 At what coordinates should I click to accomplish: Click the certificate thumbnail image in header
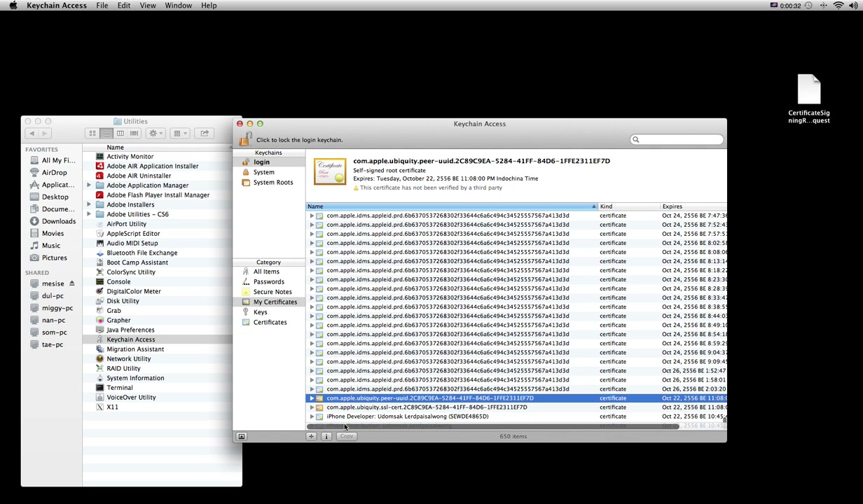click(330, 172)
